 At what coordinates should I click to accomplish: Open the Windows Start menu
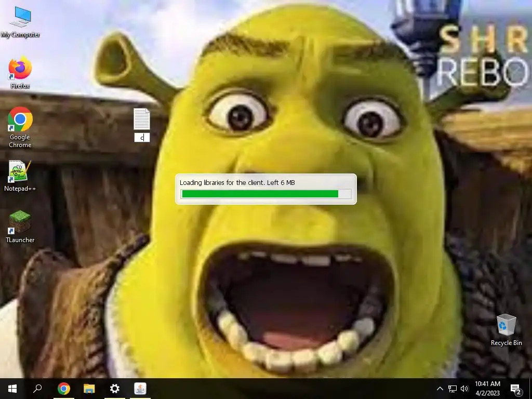click(12, 389)
